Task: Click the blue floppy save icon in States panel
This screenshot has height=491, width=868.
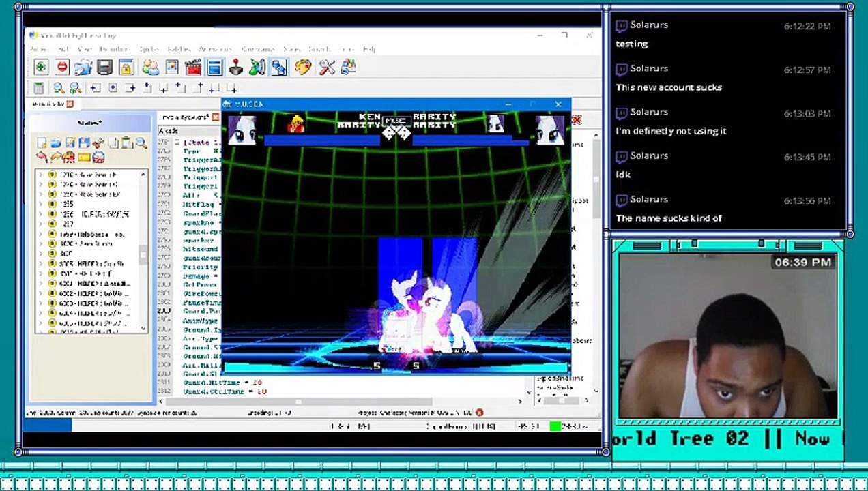Action: (84, 143)
